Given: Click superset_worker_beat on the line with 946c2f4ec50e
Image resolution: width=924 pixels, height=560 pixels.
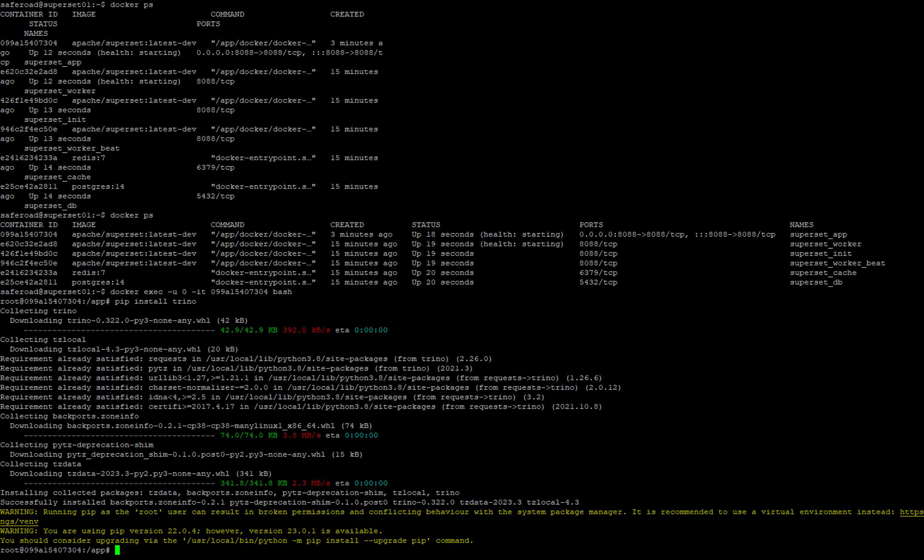Looking at the screenshot, I should 837,263.
